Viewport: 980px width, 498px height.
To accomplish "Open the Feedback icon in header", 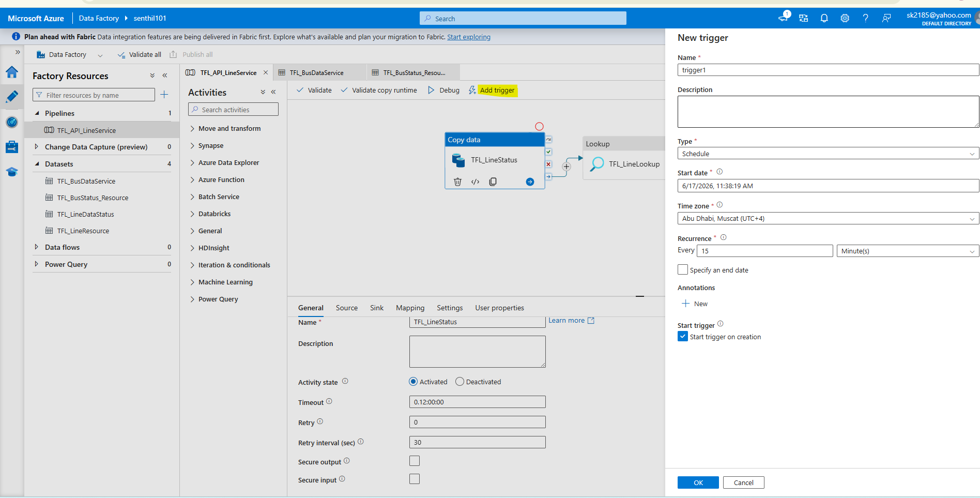I will tap(886, 18).
